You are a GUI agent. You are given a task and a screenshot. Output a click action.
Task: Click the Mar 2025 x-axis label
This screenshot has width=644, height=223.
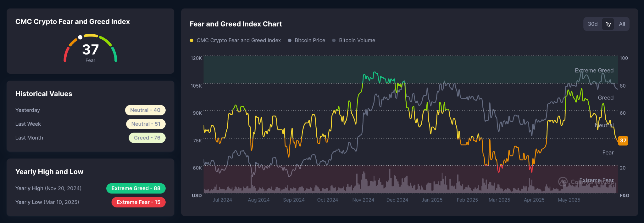pyautogui.click(x=499, y=200)
